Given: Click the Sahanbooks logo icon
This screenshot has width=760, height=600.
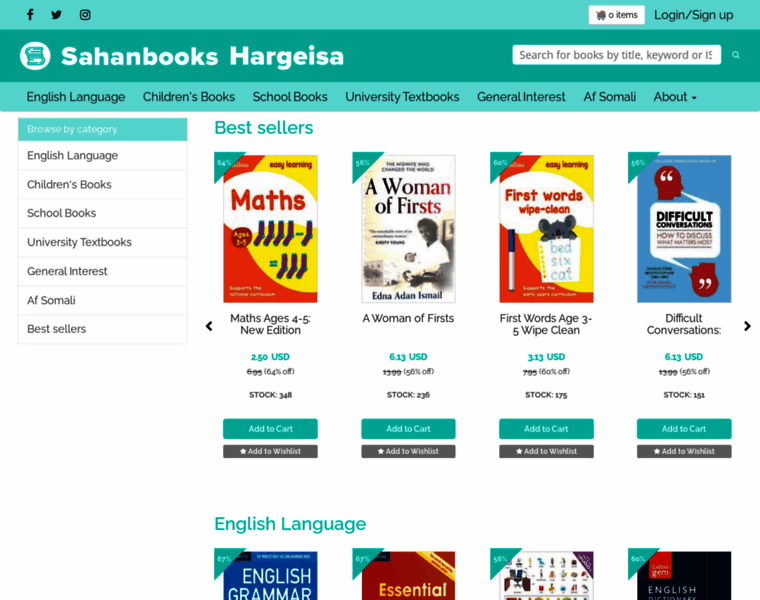Looking at the screenshot, I should pos(35,56).
